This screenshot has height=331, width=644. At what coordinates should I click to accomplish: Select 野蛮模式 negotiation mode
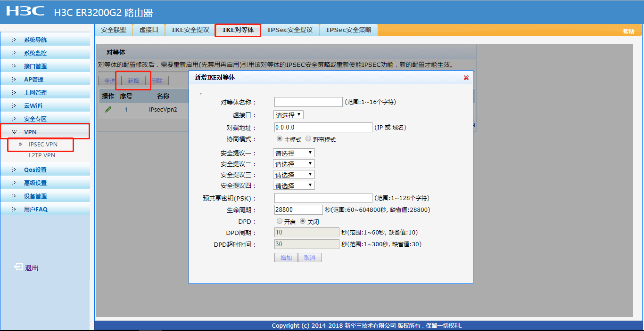308,139
